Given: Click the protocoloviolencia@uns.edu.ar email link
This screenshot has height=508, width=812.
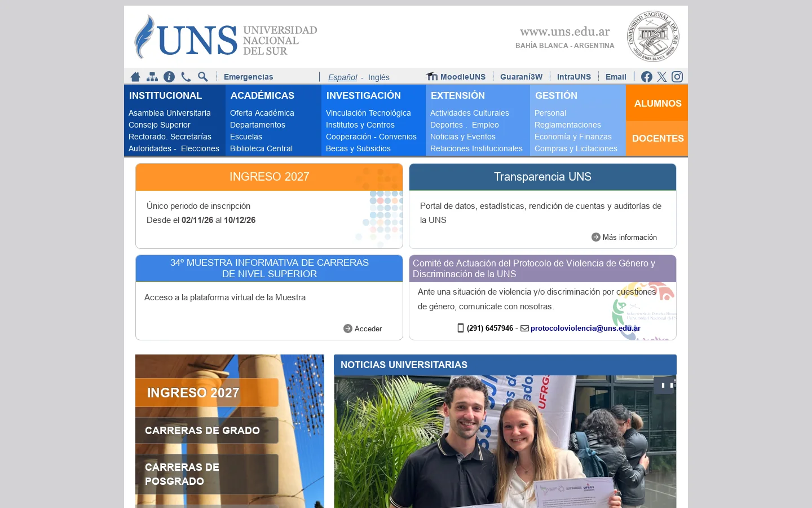Looking at the screenshot, I should point(585,328).
